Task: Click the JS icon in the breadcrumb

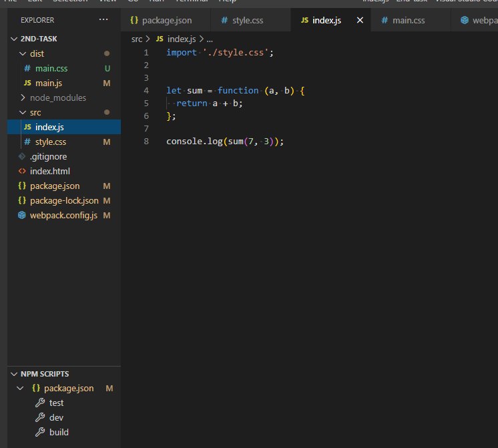Action: (x=160, y=39)
